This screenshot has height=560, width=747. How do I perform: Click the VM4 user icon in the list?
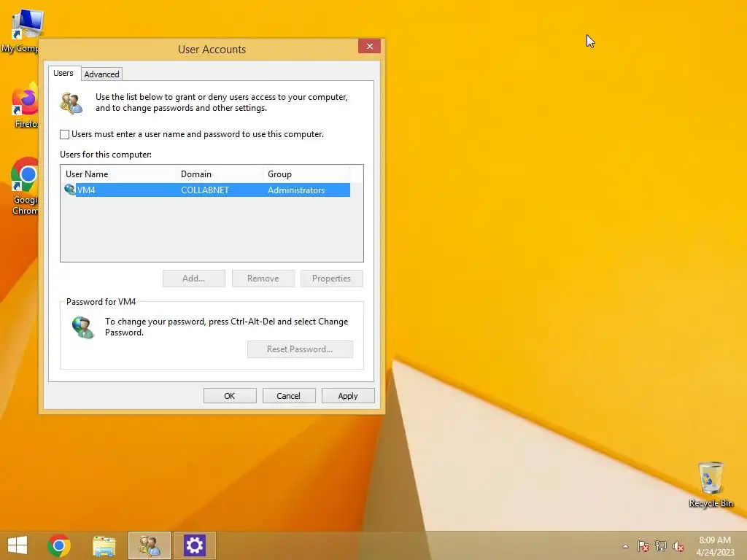(70, 190)
